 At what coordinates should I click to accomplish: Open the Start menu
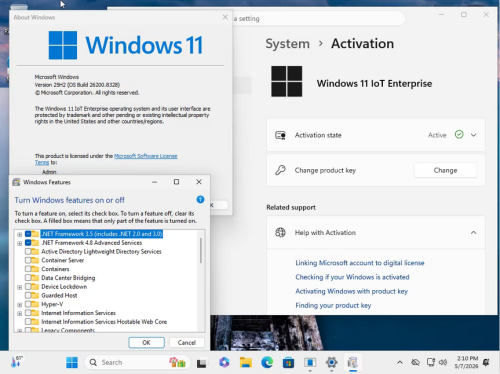pos(72,362)
